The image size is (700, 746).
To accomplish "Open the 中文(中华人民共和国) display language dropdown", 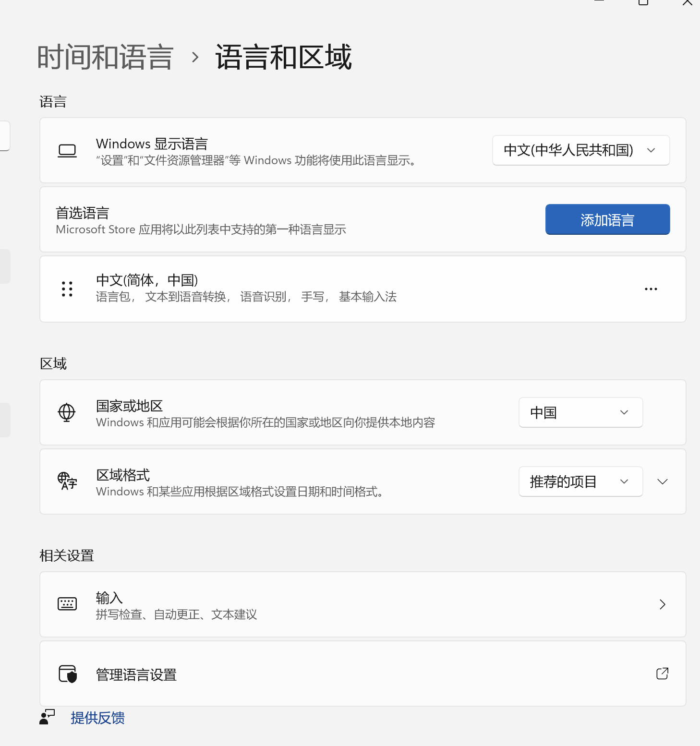I will coord(581,150).
